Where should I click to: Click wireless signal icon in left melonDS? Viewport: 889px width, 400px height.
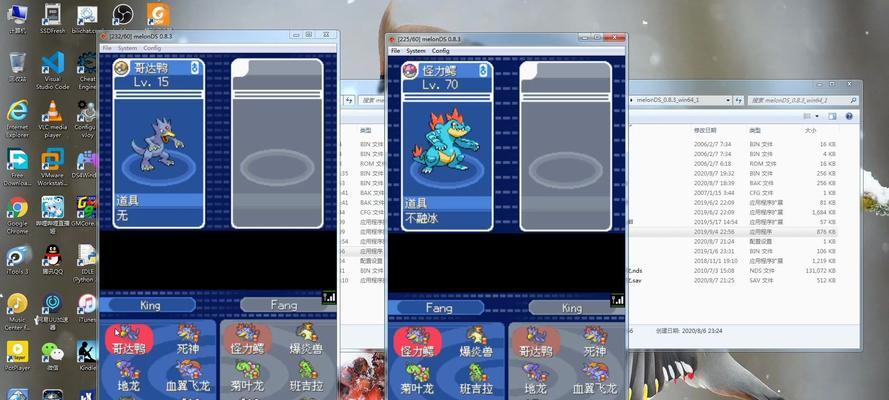tap(329, 297)
